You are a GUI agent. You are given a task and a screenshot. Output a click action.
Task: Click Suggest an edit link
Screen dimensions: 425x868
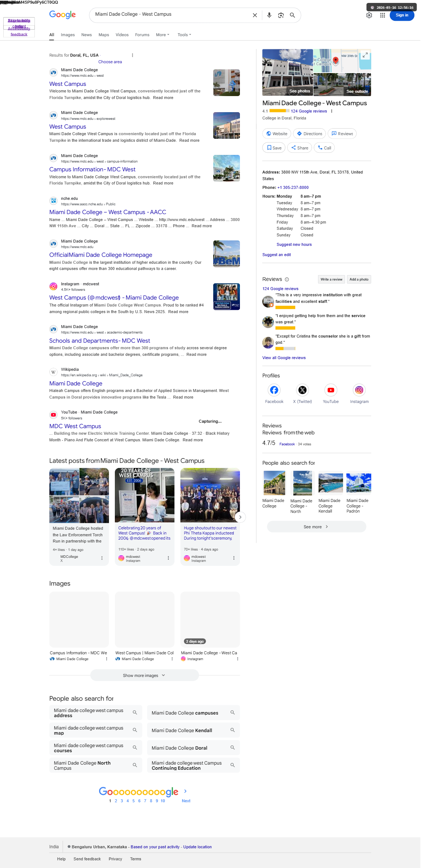(x=277, y=255)
